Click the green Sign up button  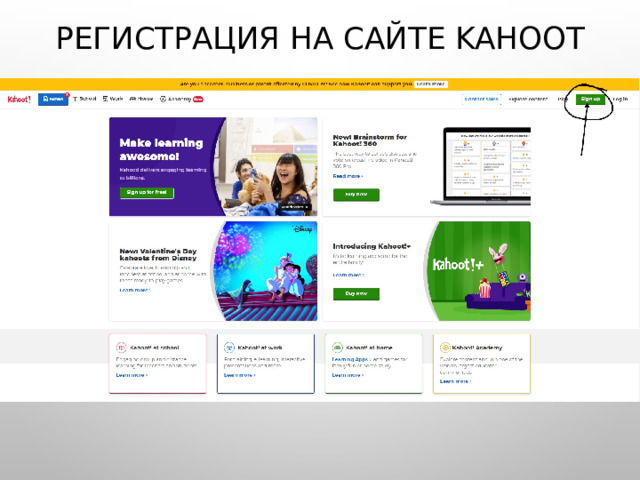[x=590, y=99]
